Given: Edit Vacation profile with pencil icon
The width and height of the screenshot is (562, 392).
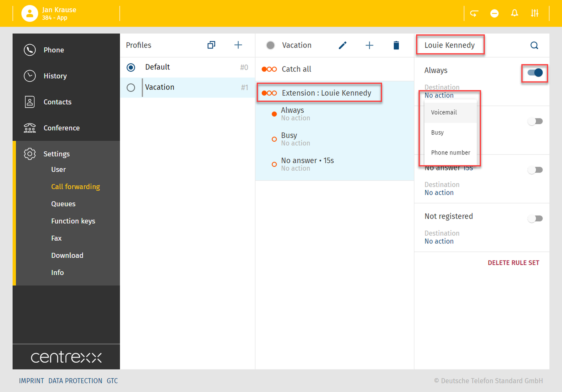Looking at the screenshot, I should click(343, 45).
